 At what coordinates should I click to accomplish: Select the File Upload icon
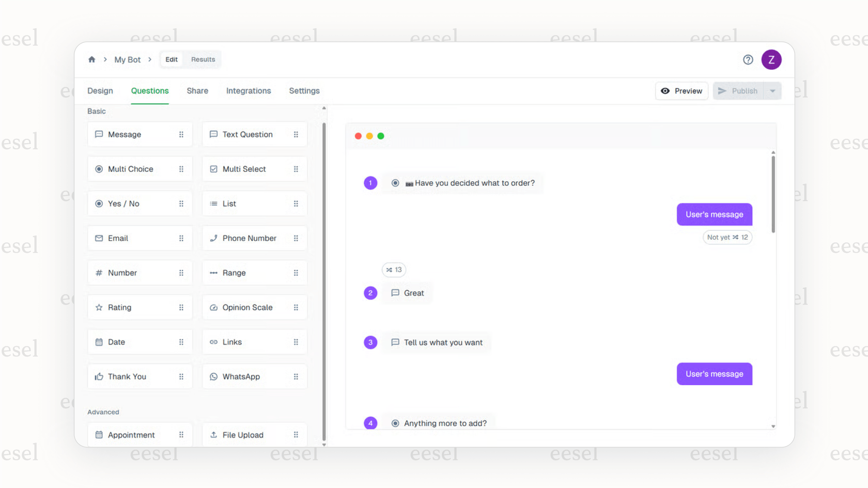coord(214,435)
